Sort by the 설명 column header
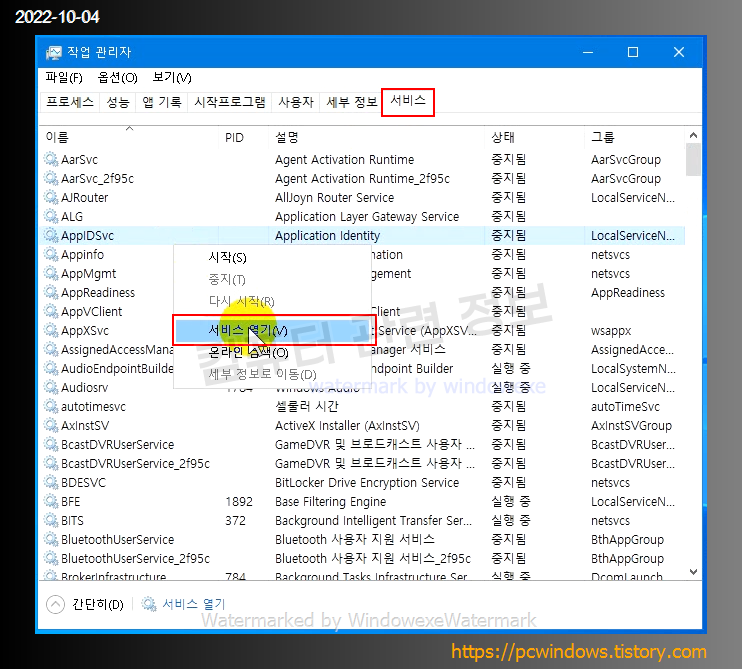Image resolution: width=742 pixels, height=669 pixels. tap(376, 137)
